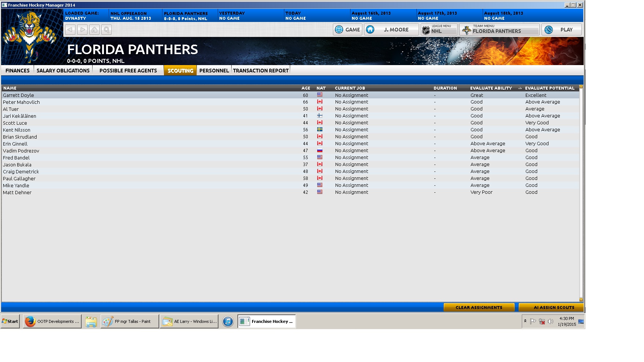Select scout Matt Dehner
Image resolution: width=644 pixels, height=362 pixels.
[17, 192]
